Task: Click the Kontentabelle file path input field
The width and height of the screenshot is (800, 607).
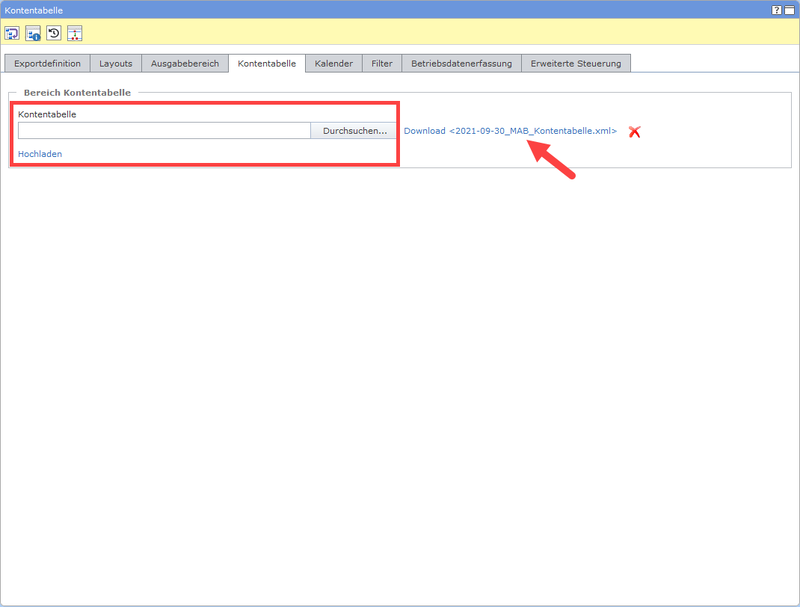Action: click(164, 131)
